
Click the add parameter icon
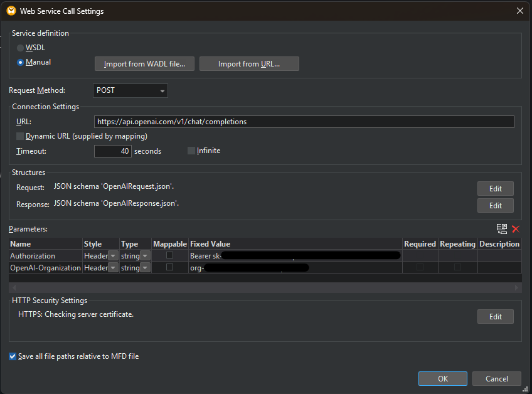[x=501, y=228]
